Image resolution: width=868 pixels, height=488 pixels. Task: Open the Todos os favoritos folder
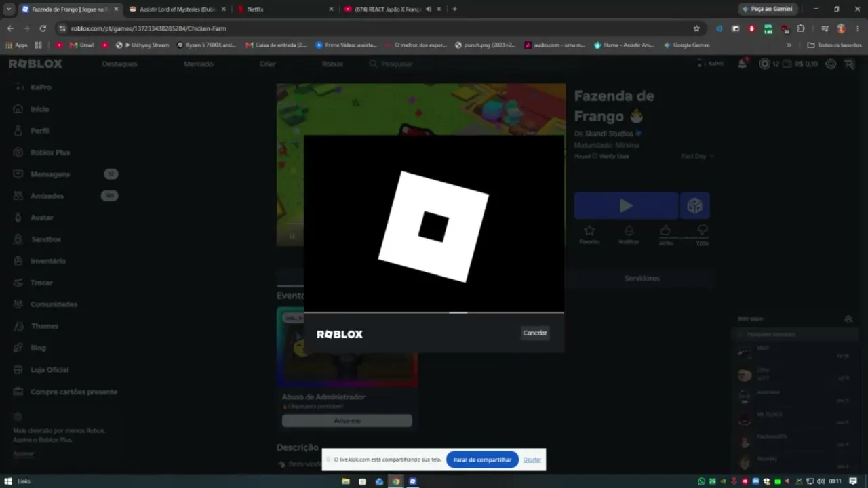(834, 45)
